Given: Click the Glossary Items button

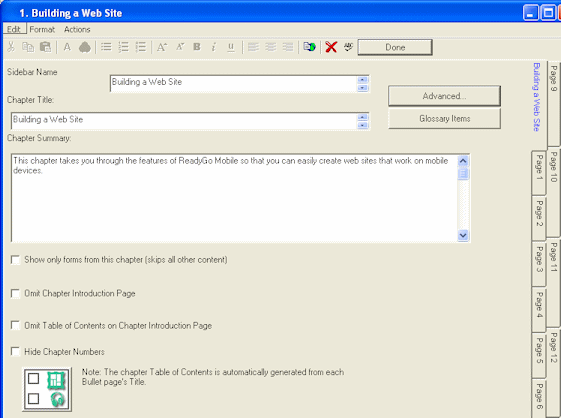Looking at the screenshot, I should coord(444,118).
